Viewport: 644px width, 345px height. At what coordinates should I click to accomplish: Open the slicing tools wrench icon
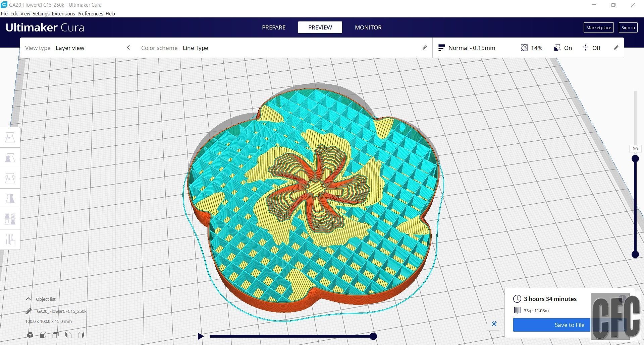tap(494, 324)
